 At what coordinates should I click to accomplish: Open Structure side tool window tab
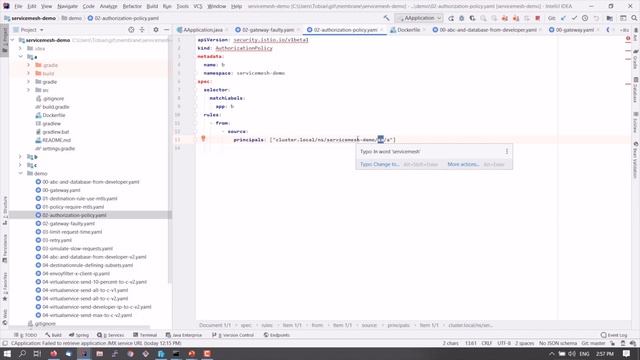tap(5, 210)
